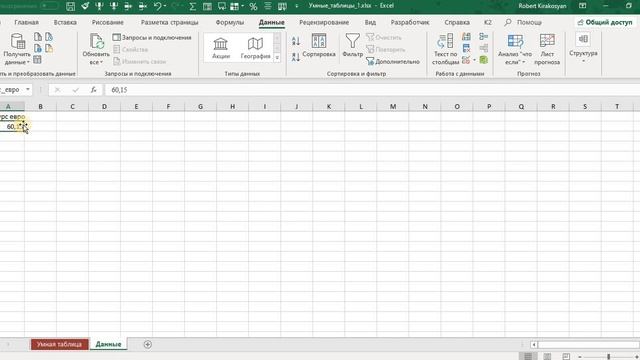
Task: Switch to Page Break Preview in status bar
Action: pyautogui.click(x=566, y=356)
